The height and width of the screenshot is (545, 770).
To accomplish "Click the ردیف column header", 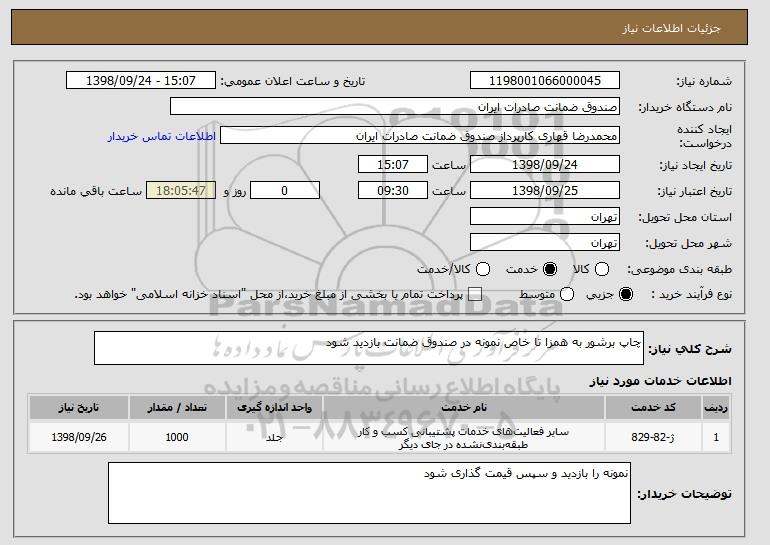I will point(716,408).
